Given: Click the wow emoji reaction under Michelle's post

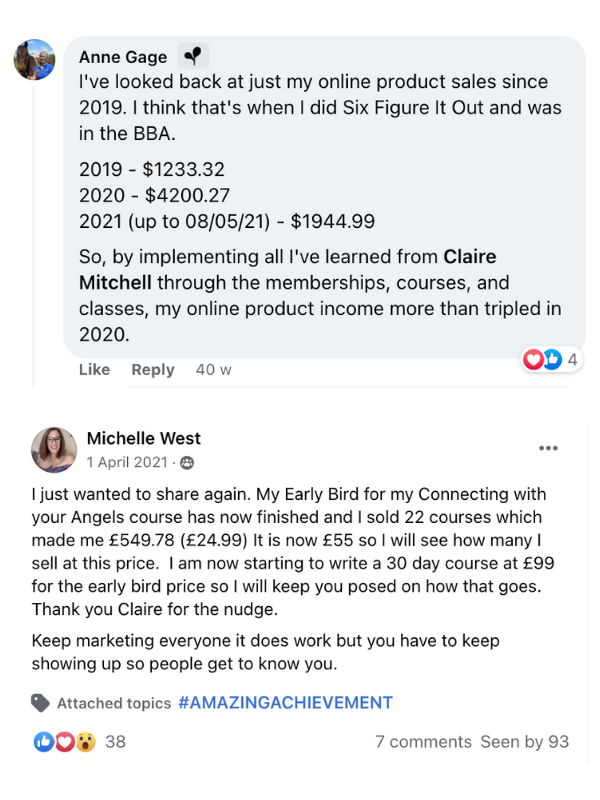Looking at the screenshot, I should (85, 742).
